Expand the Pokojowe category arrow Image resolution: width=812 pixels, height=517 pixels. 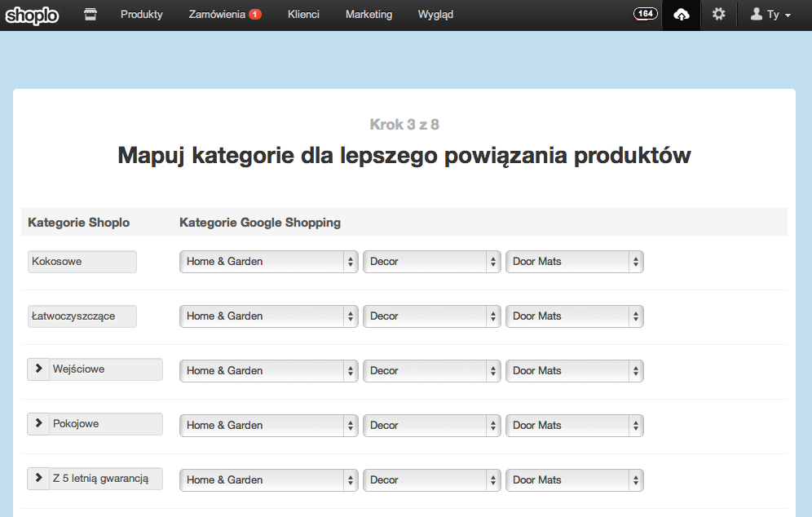[x=38, y=423]
